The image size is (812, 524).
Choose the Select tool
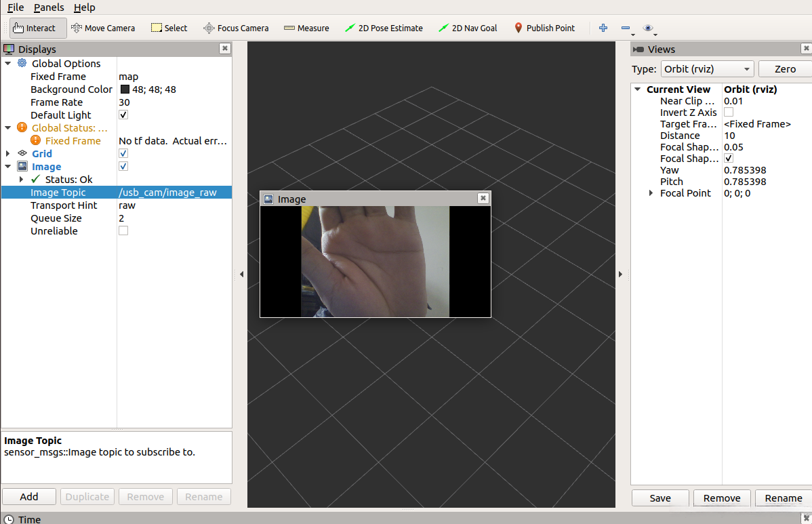[169, 28]
